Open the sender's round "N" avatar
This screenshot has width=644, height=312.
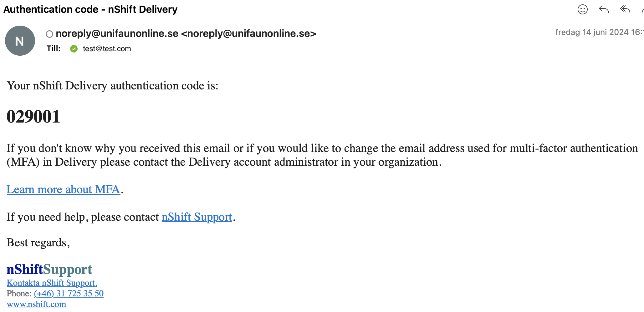(20, 41)
